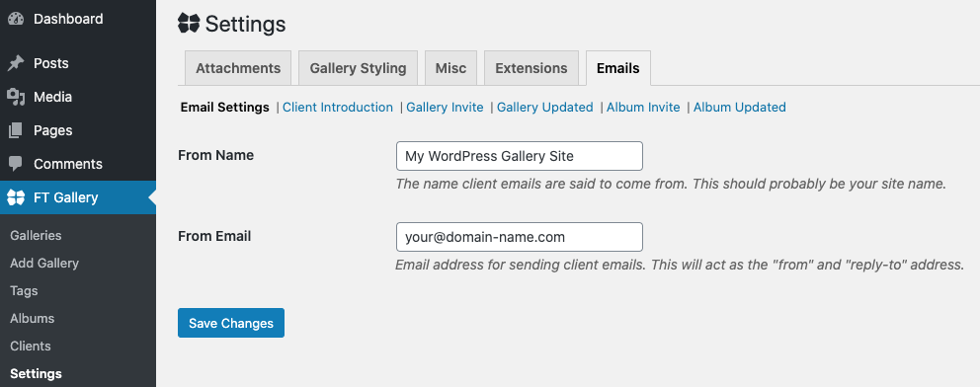This screenshot has width=980, height=387.
Task: Open the Clients submenu item
Action: 31,346
